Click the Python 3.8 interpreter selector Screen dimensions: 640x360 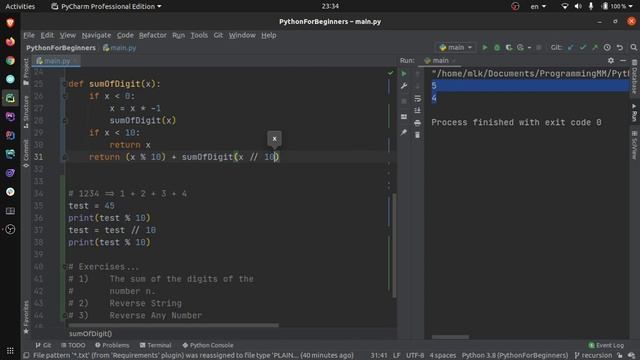[515, 356]
